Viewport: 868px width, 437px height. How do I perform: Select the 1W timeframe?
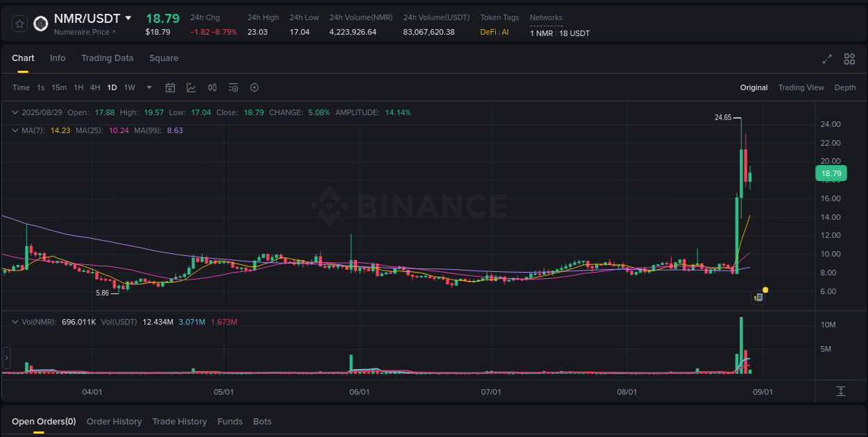tap(129, 87)
